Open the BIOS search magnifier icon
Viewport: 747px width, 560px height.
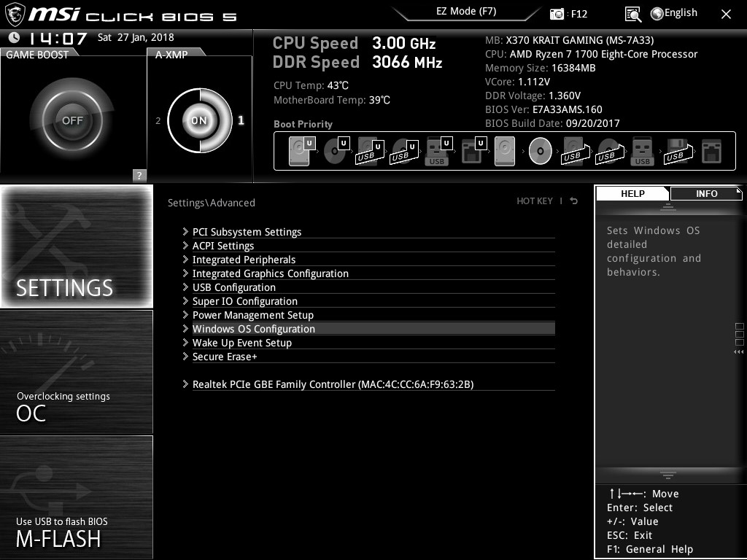(632, 15)
